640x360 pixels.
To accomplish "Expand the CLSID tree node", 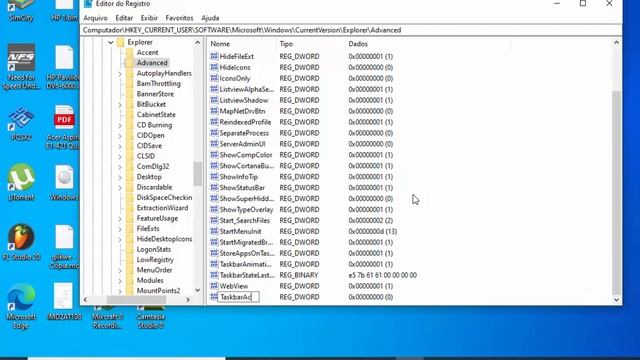I will [x=120, y=157].
